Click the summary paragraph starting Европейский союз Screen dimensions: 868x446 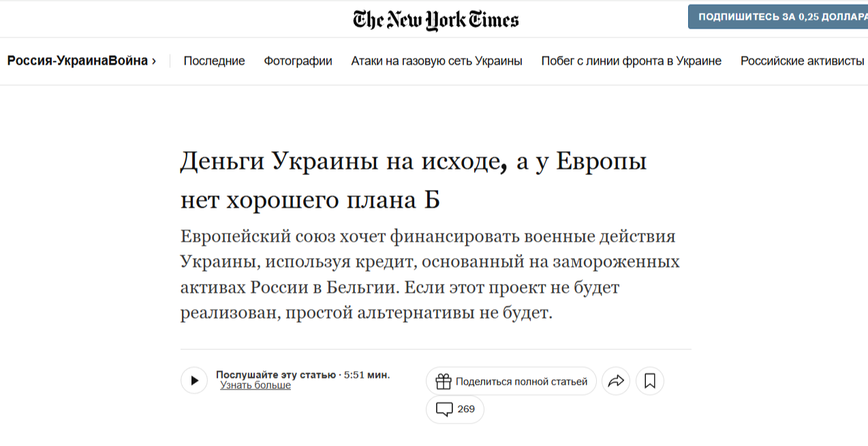[x=430, y=275]
